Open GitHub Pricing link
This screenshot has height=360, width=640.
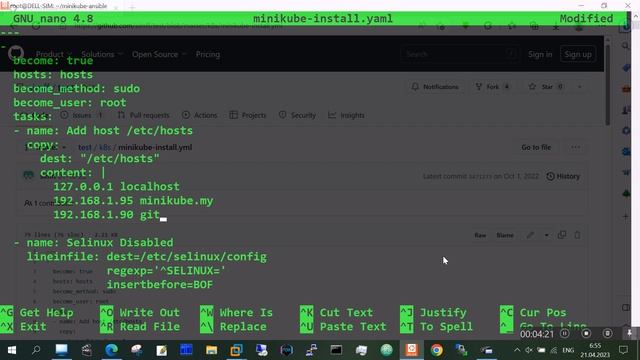click(208, 54)
